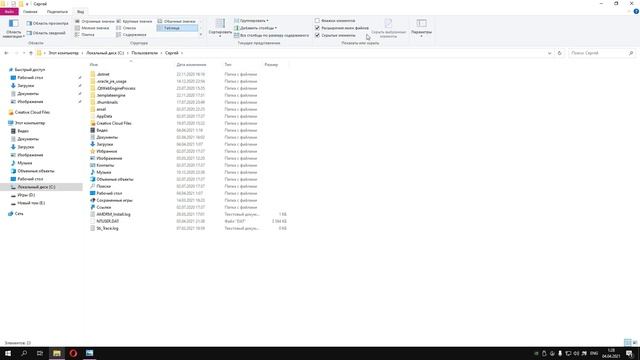This screenshot has width=640, height=360.
Task: Select the Контакты folder
Action: pyautogui.click(x=105, y=165)
